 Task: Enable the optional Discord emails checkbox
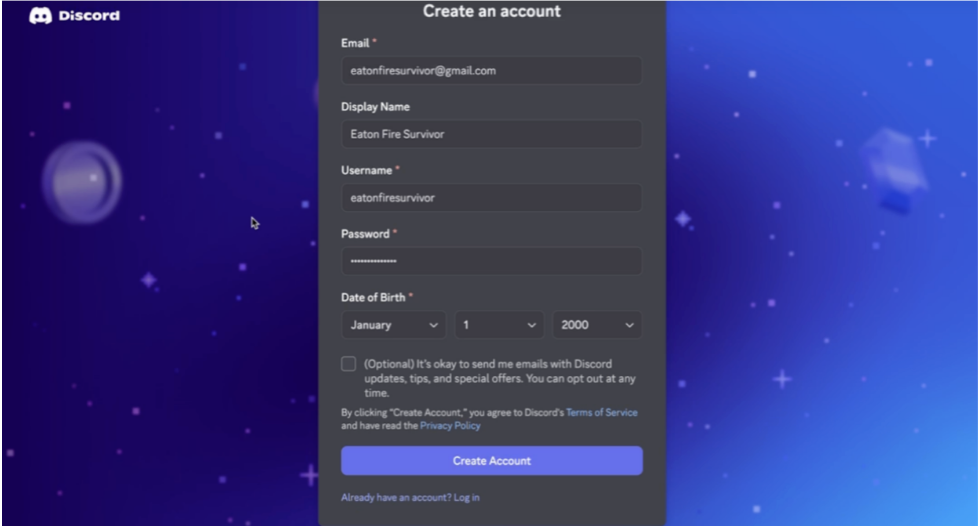click(x=349, y=364)
